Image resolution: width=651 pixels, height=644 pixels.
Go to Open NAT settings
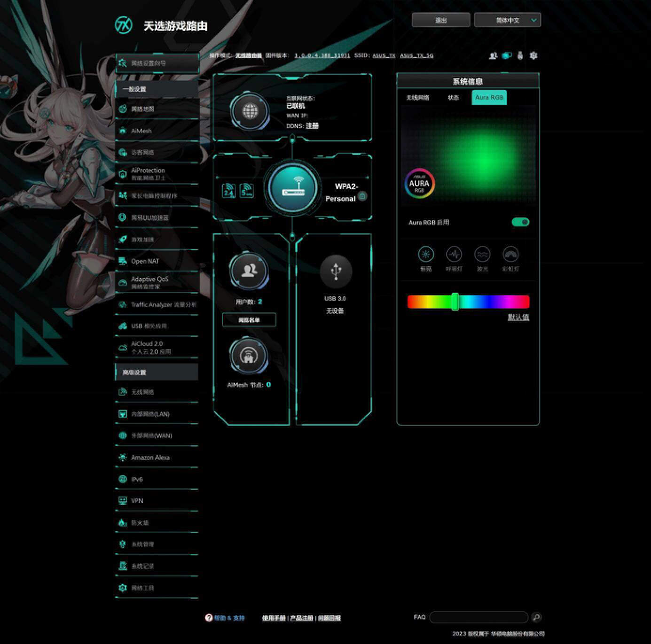pyautogui.click(x=157, y=261)
